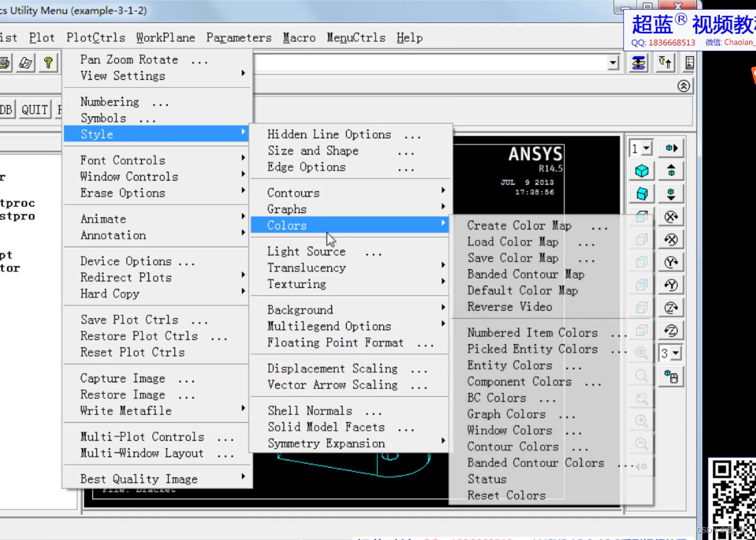Click the report generator toolbar icon
Screen dimensions: 756x540
coord(25,62)
